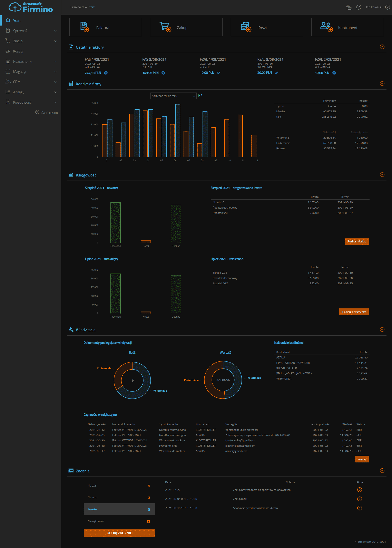Click the double-chevron Zwiń menu icon
This screenshot has width=392, height=548.
click(37, 112)
